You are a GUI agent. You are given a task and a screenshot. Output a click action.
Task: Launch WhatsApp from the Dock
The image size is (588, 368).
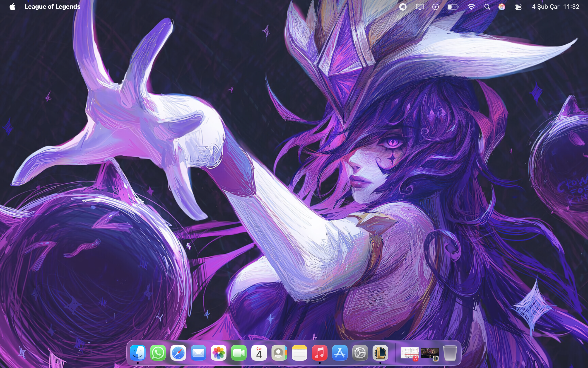click(158, 353)
